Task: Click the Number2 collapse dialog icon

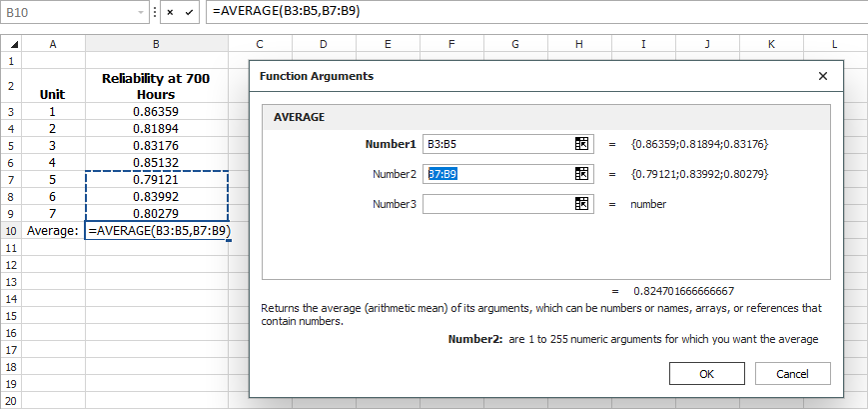Action: point(582,174)
